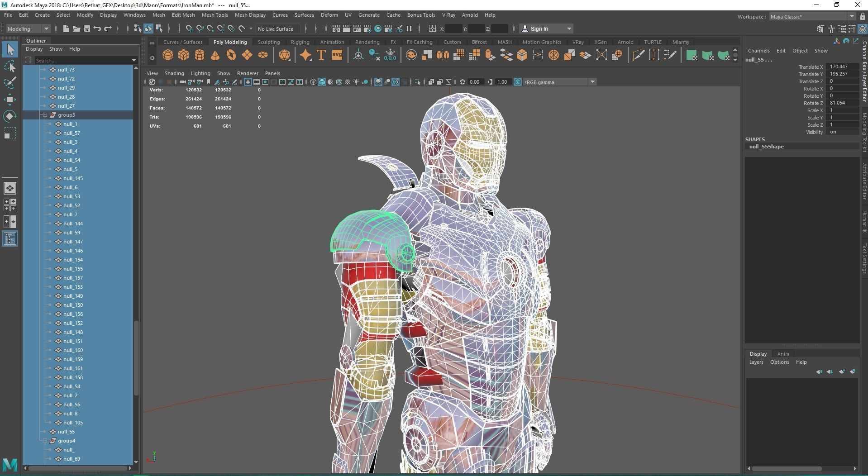Screen dimensions: 868x476
Task: Activate the Move tool in toolbox
Action: [10, 100]
